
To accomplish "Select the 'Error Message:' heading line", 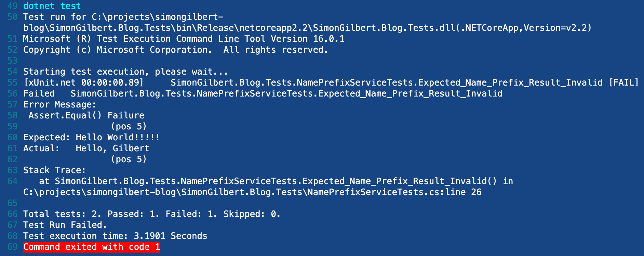I will [x=60, y=104].
